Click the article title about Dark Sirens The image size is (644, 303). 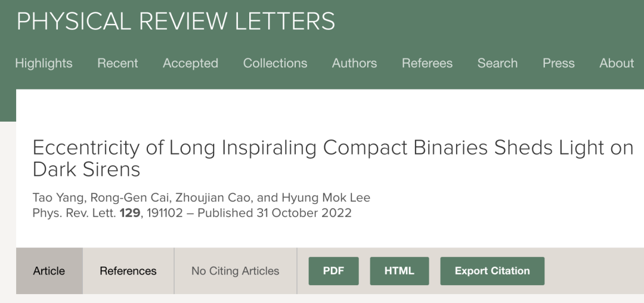333,158
